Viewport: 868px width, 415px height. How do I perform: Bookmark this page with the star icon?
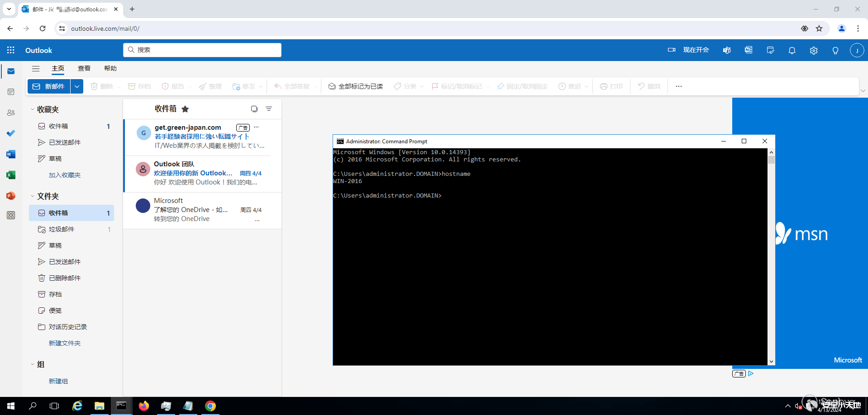pos(819,28)
